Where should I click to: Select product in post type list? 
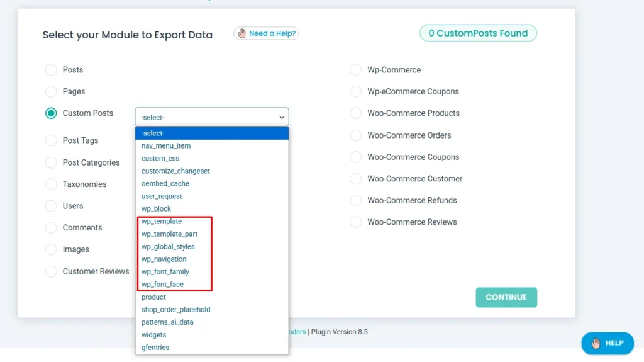pyautogui.click(x=153, y=297)
